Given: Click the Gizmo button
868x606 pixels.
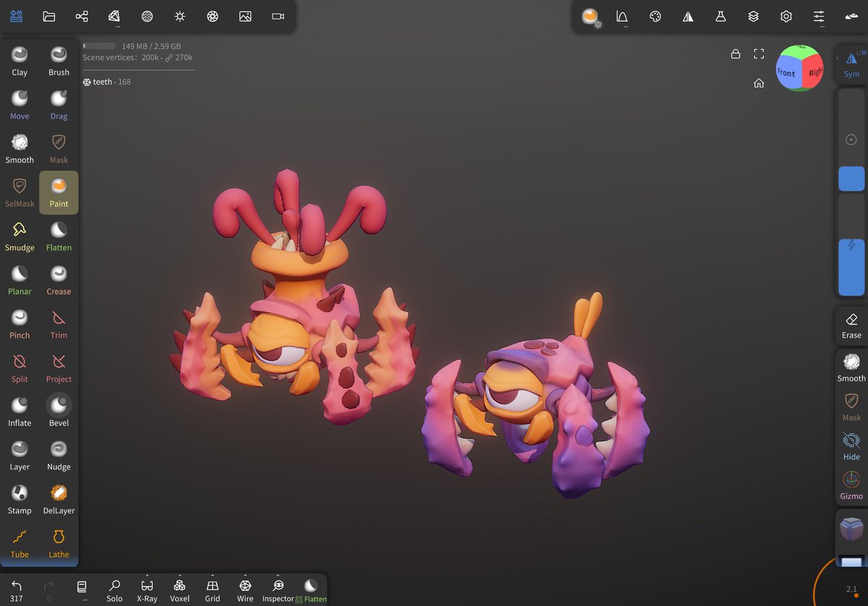Looking at the screenshot, I should pos(851,486).
